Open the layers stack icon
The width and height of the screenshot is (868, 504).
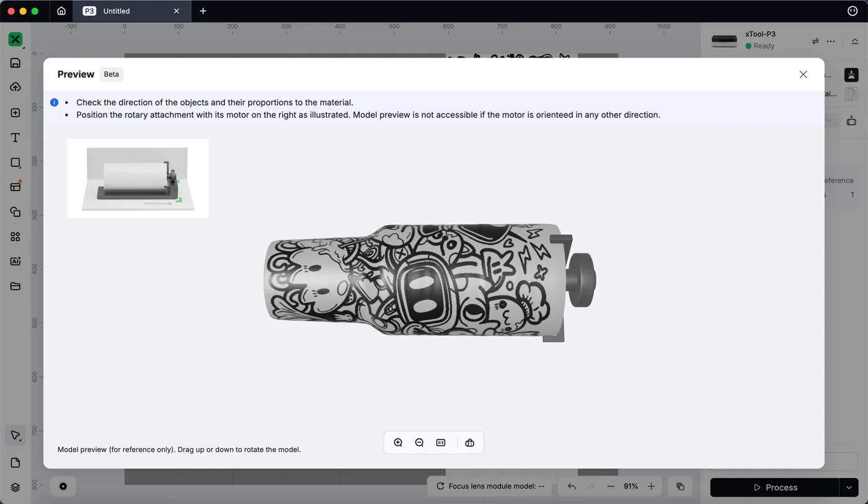coord(15,487)
